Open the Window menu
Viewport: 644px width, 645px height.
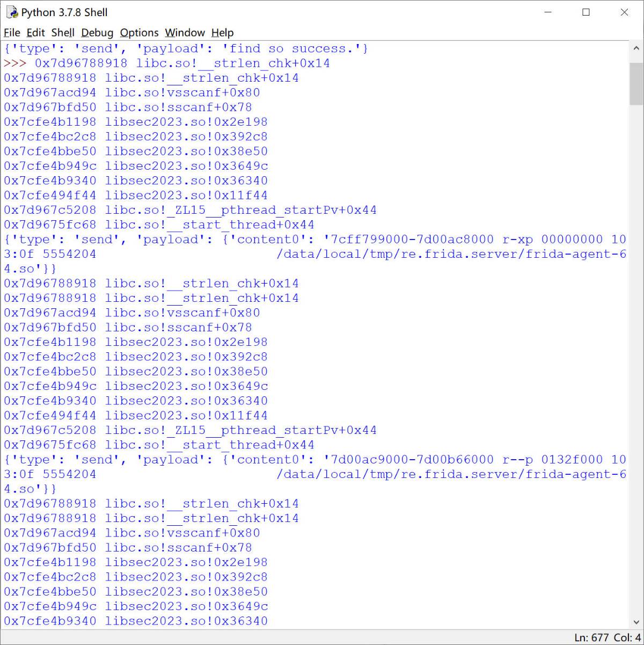pos(185,33)
